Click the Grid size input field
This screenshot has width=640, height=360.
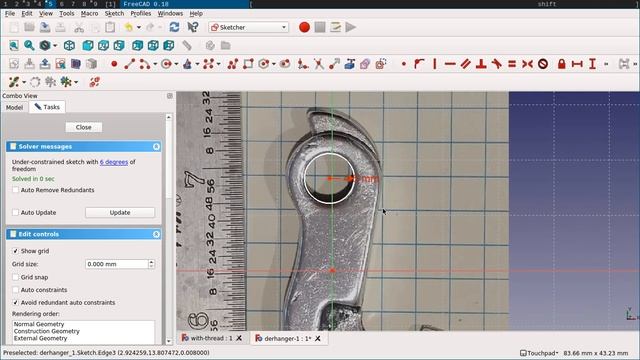117,264
